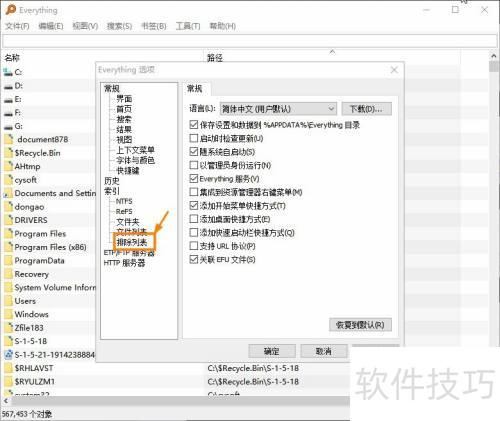Select the Windows folder icon
This screenshot has height=421, width=500.
(x=9, y=314)
